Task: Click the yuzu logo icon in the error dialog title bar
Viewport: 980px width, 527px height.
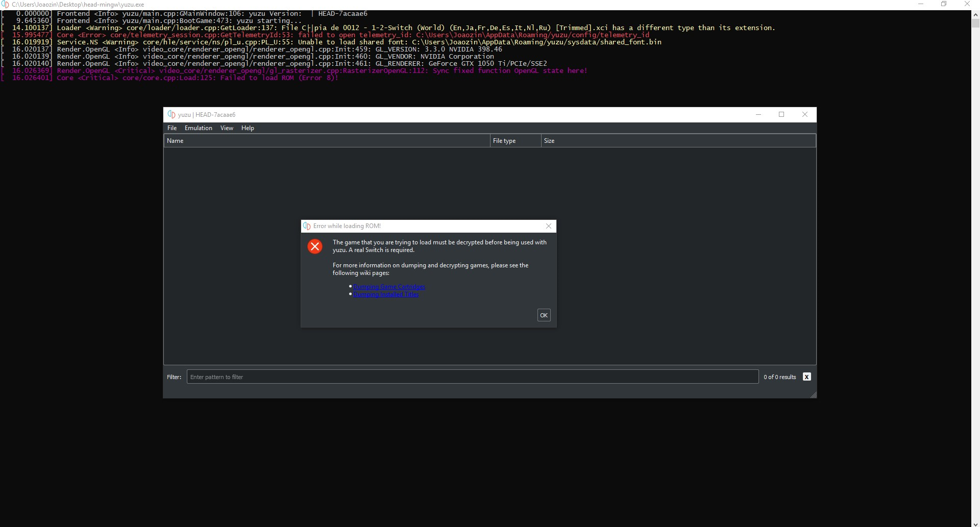Action: point(307,226)
